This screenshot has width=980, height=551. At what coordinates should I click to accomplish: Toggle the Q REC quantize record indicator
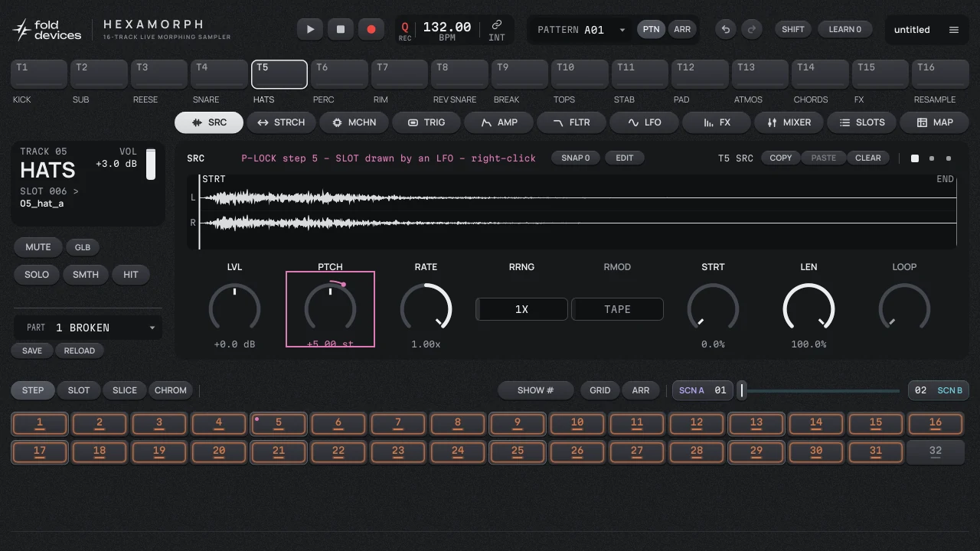[x=405, y=31]
